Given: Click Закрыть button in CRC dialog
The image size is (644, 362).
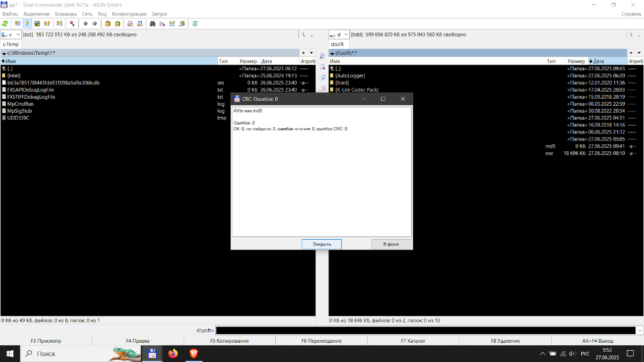Looking at the screenshot, I should click(322, 244).
